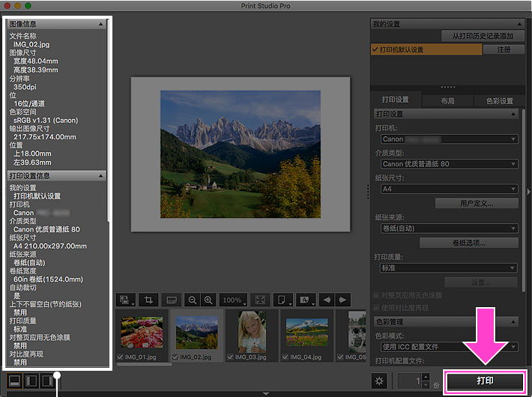Open the 纸张尺寸 A4 dropdown
Viewport: 532px width, 397px height.
tap(450, 189)
